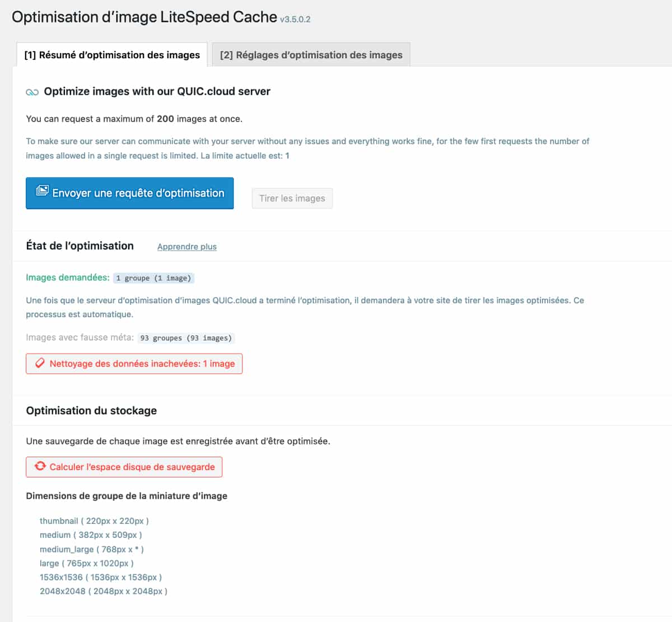Click the images icon inside the blue request button

[x=41, y=192]
